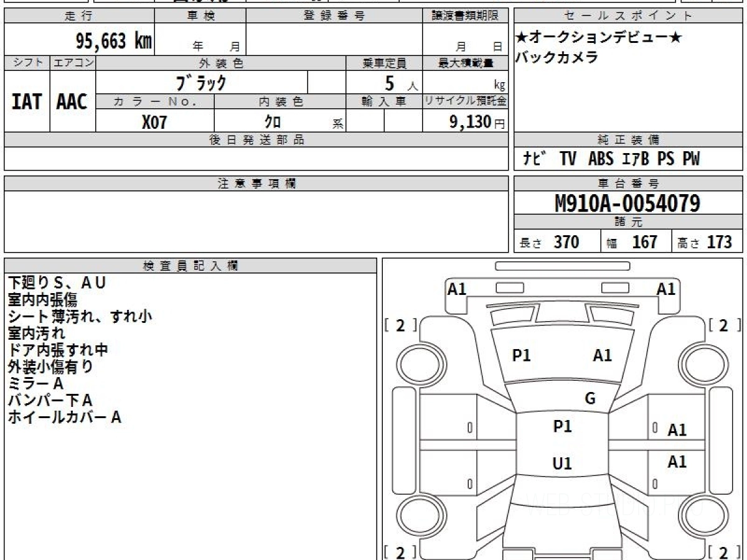The width and height of the screenshot is (747, 560).
Task: Click note シート薄汚れ、すれ小
Action: 80,316
